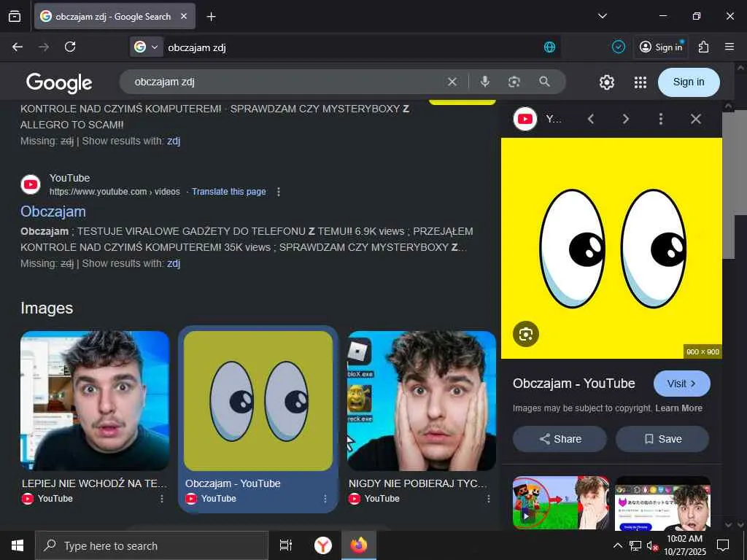The image size is (747, 560).
Task: Open the three-dot menu beside Translate this page
Action: [x=279, y=192]
